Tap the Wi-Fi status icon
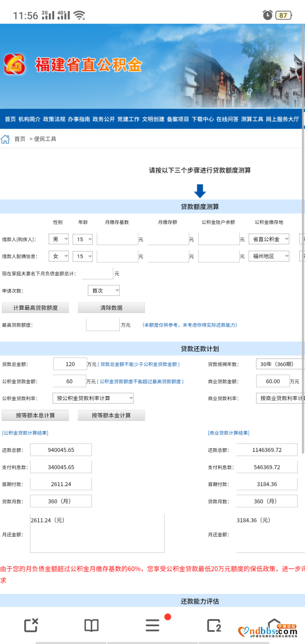This screenshot has height=644, width=305. pyautogui.click(x=79, y=15)
